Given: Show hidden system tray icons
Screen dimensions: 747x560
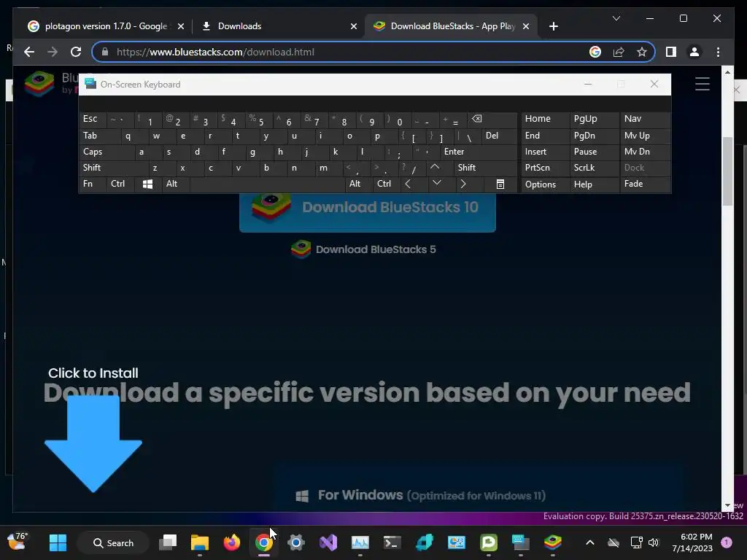Looking at the screenshot, I should (589, 542).
